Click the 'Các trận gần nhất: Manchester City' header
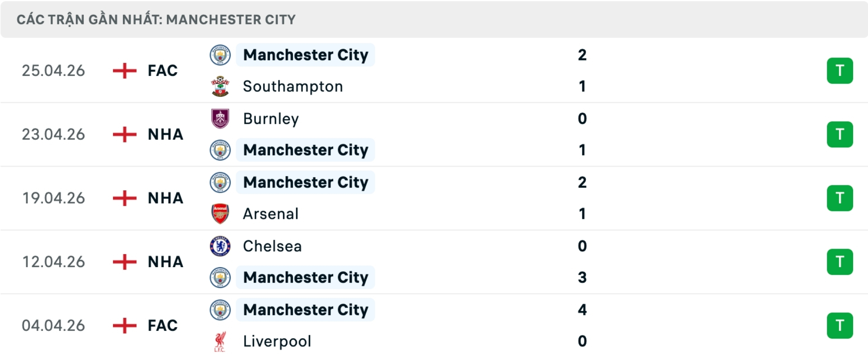The width and height of the screenshot is (868, 358). (x=156, y=19)
